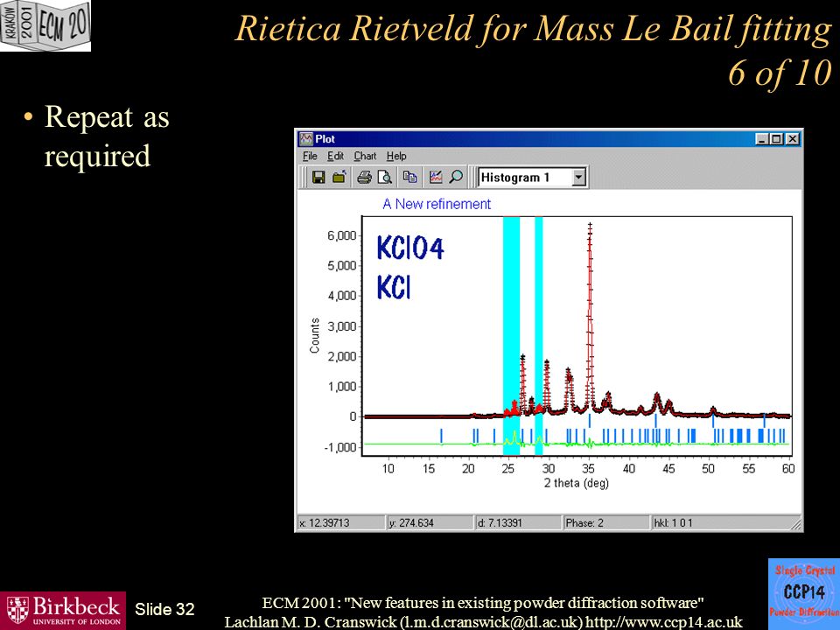Click the Plot window title bar icon
Screen dimensions: 840x630
(306, 139)
